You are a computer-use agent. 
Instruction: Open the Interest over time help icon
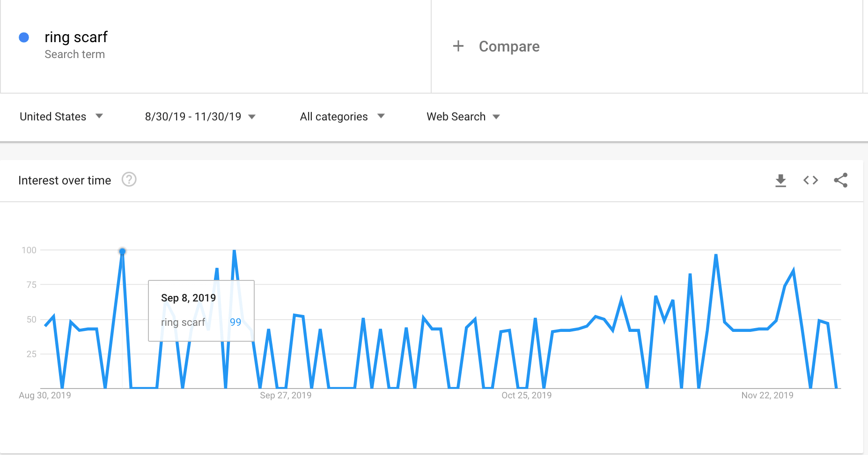129,180
